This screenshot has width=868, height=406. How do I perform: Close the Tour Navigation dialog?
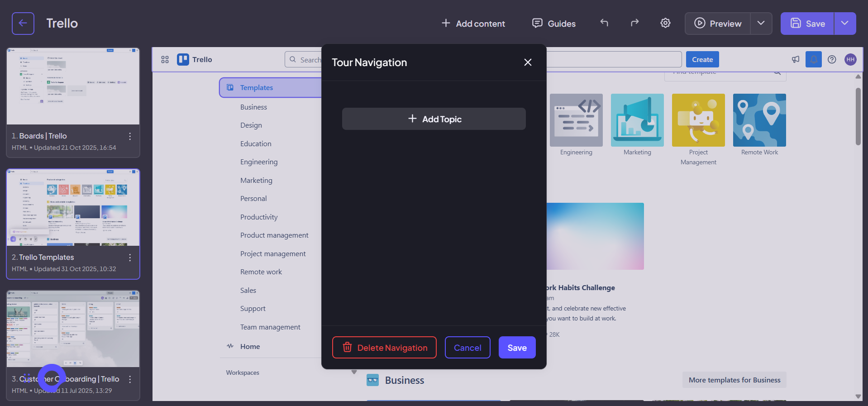528,62
